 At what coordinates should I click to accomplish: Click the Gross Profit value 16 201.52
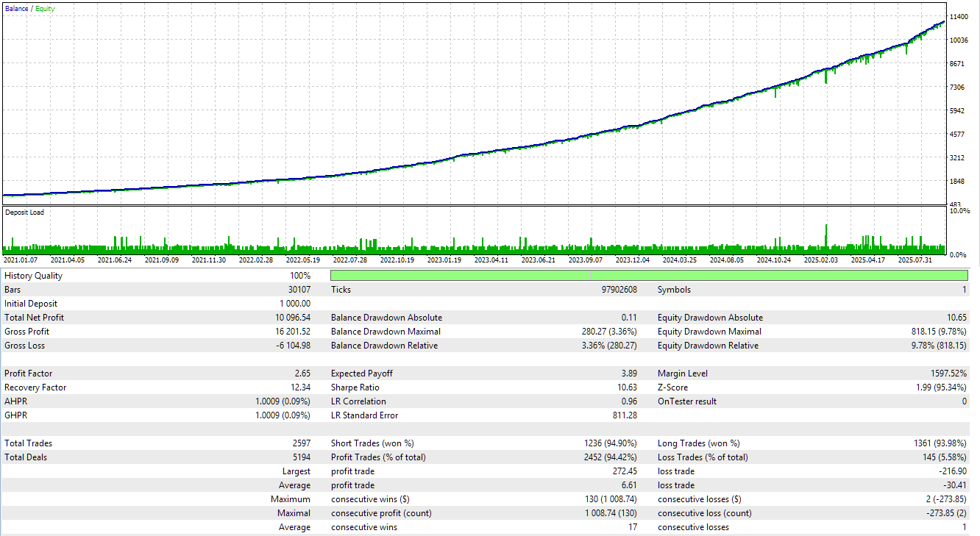(x=293, y=332)
